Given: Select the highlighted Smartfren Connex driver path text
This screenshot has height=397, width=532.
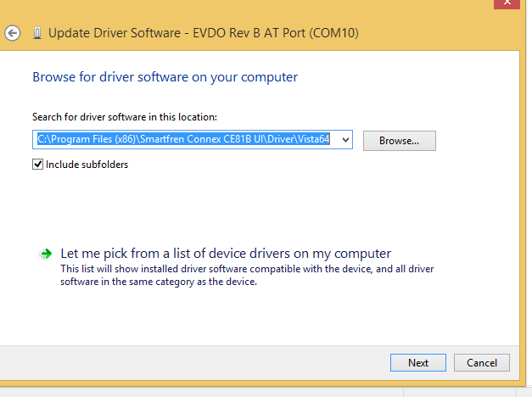Looking at the screenshot, I should click(x=182, y=139).
